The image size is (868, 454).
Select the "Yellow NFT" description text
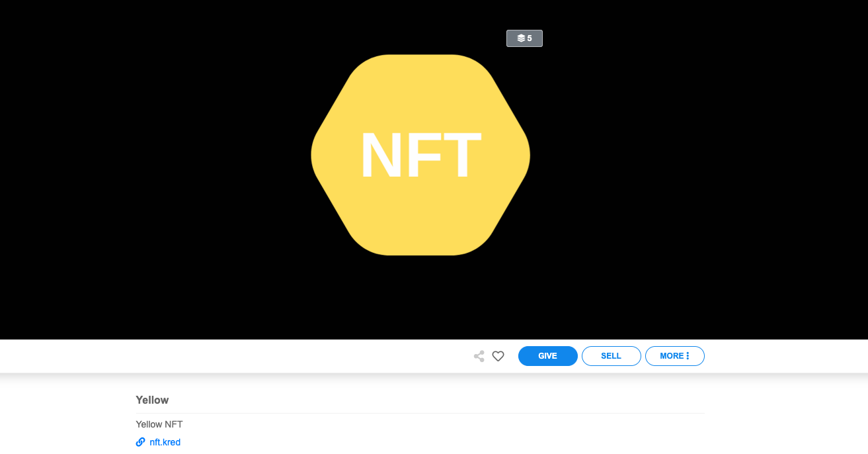point(159,424)
